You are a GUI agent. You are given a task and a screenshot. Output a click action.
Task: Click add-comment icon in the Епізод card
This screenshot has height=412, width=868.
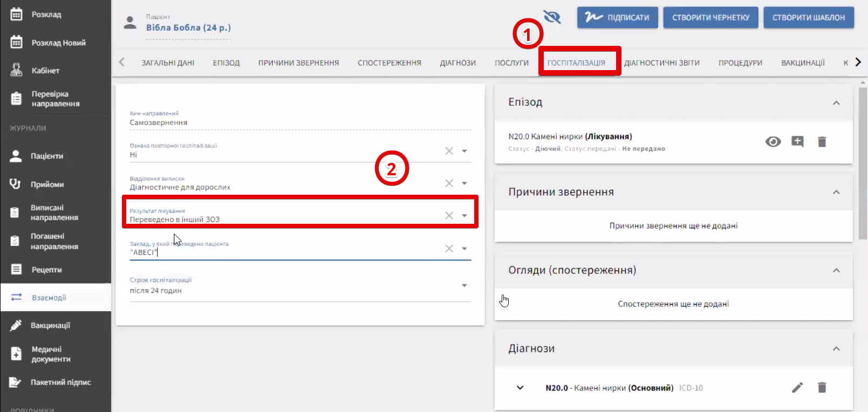[797, 142]
